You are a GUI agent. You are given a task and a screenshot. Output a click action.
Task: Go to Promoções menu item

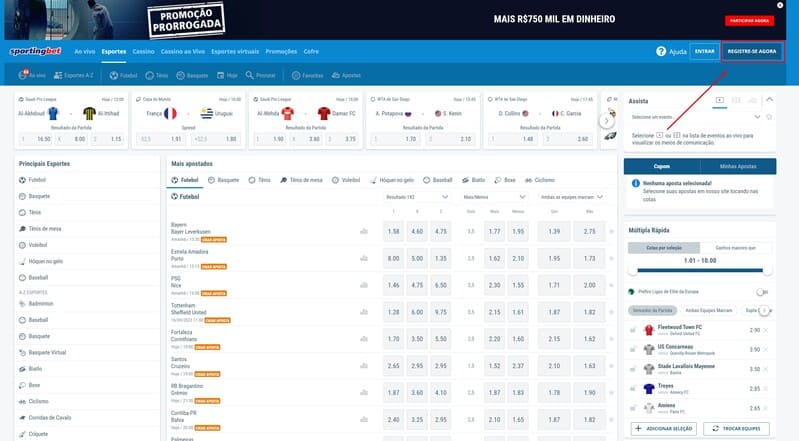coord(281,51)
